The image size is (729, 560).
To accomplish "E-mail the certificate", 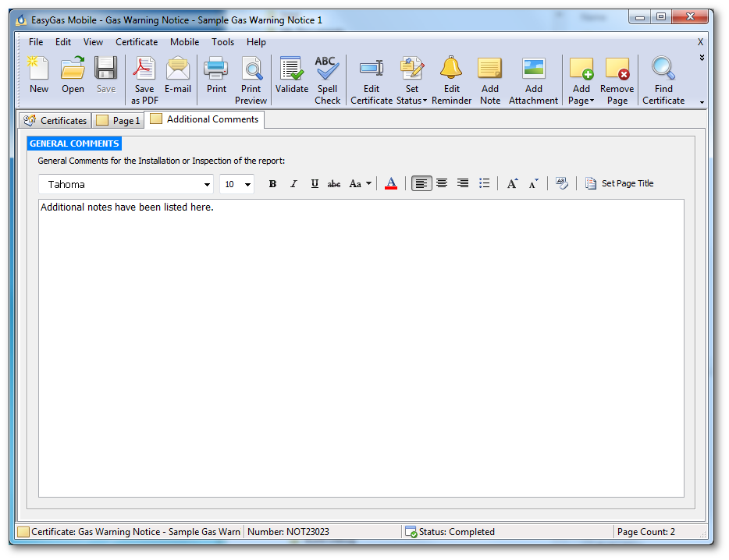I will pyautogui.click(x=178, y=76).
